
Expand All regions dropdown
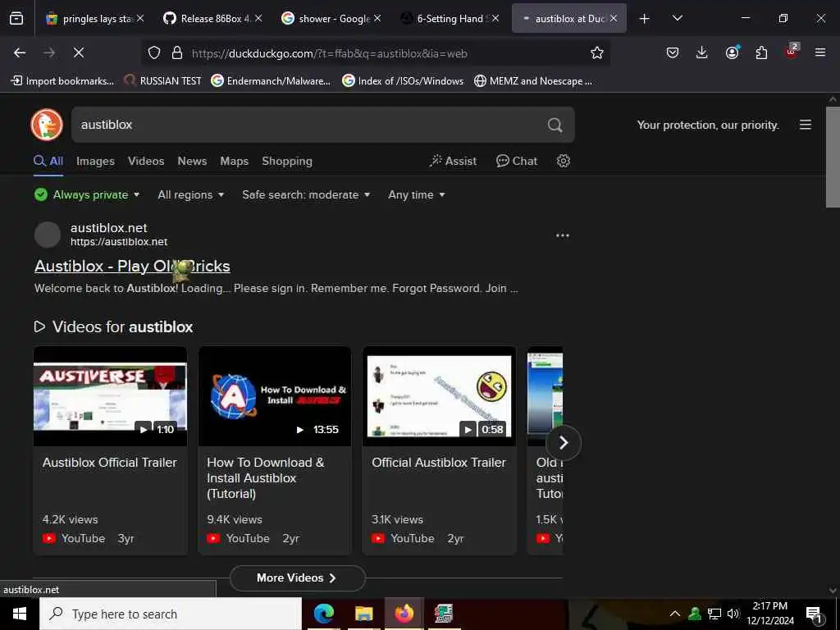(x=190, y=194)
